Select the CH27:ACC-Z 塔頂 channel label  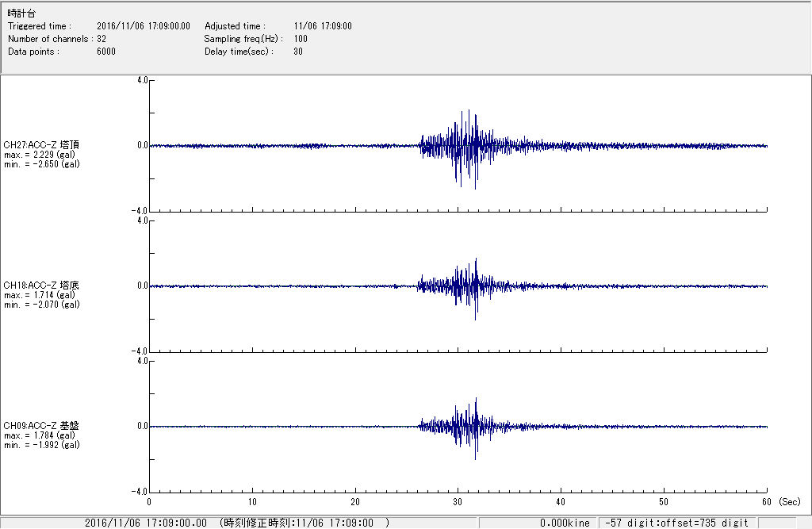coord(41,145)
